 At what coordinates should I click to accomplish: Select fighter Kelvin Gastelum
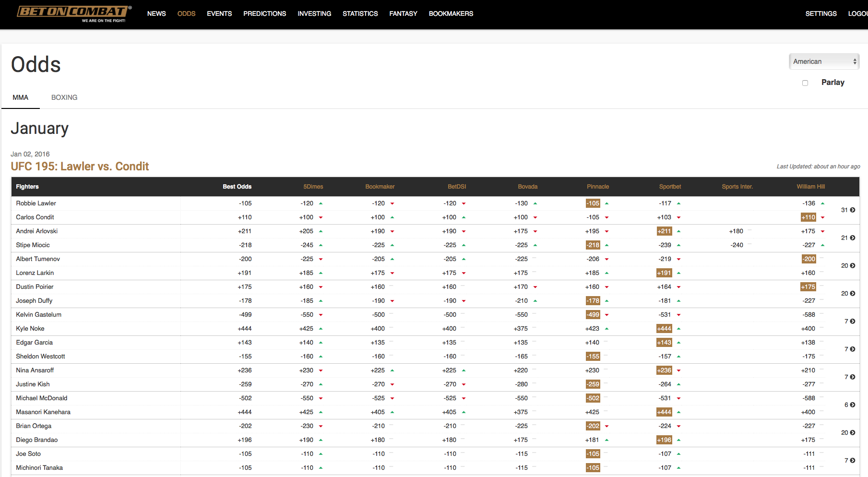39,315
